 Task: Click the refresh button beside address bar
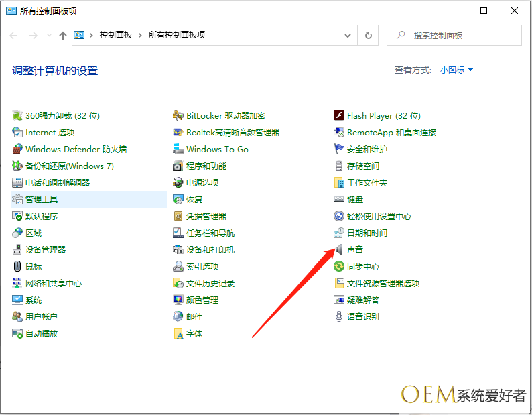point(368,35)
